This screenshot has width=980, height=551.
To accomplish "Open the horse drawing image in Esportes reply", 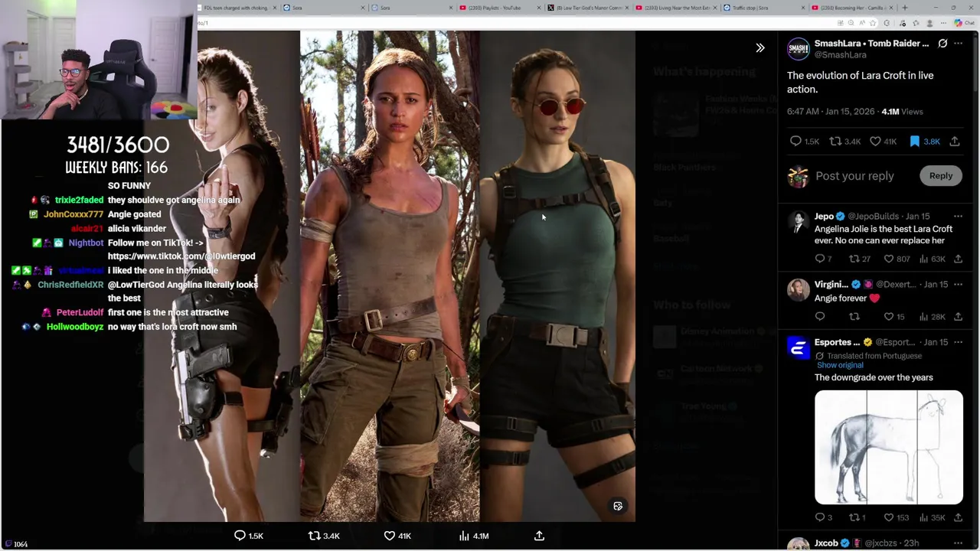I will click(889, 448).
